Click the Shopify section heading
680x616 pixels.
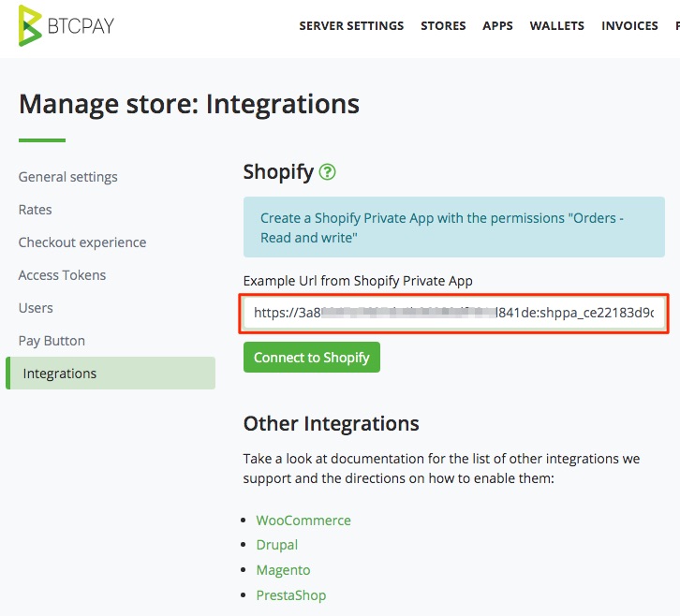point(278,172)
